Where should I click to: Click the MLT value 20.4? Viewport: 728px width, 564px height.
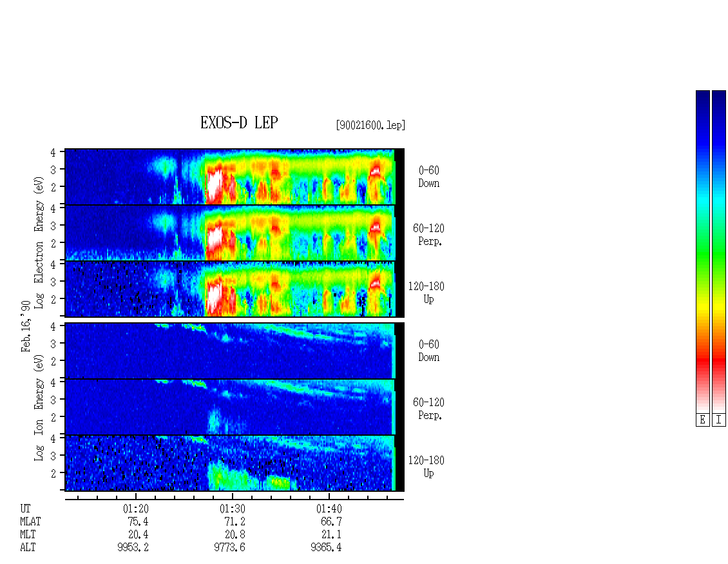pyautogui.click(x=139, y=534)
